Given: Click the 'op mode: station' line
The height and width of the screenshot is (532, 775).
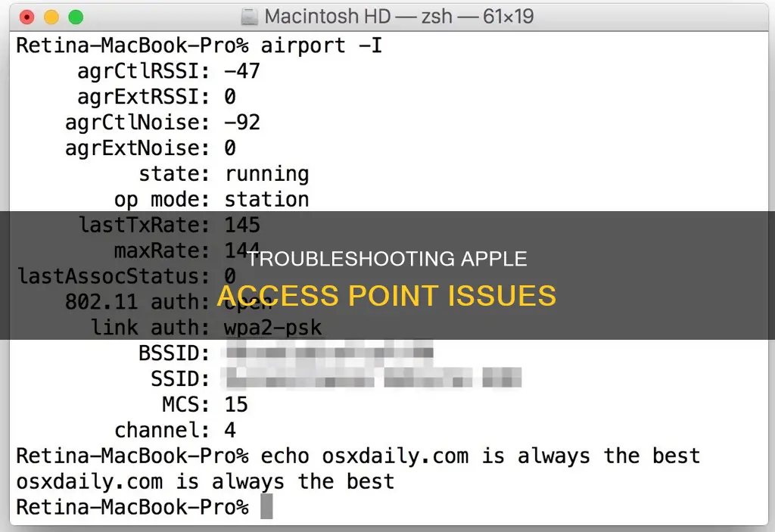Looking at the screenshot, I should [212, 200].
